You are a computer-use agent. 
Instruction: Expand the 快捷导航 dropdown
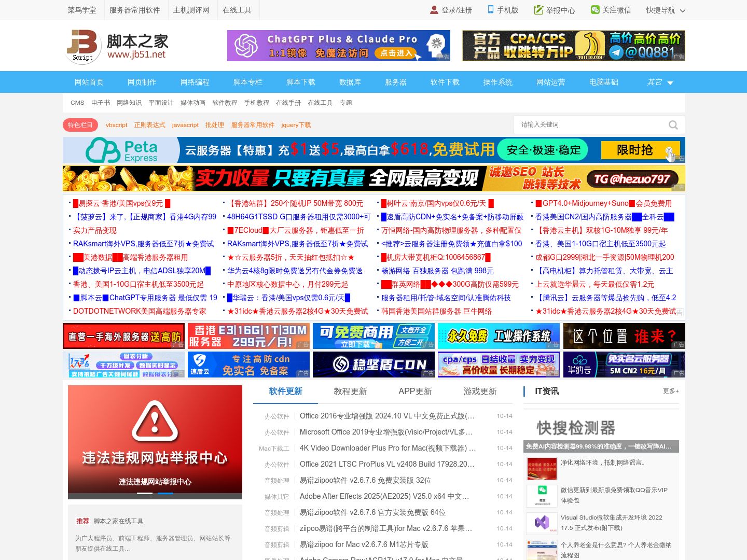pos(666,10)
